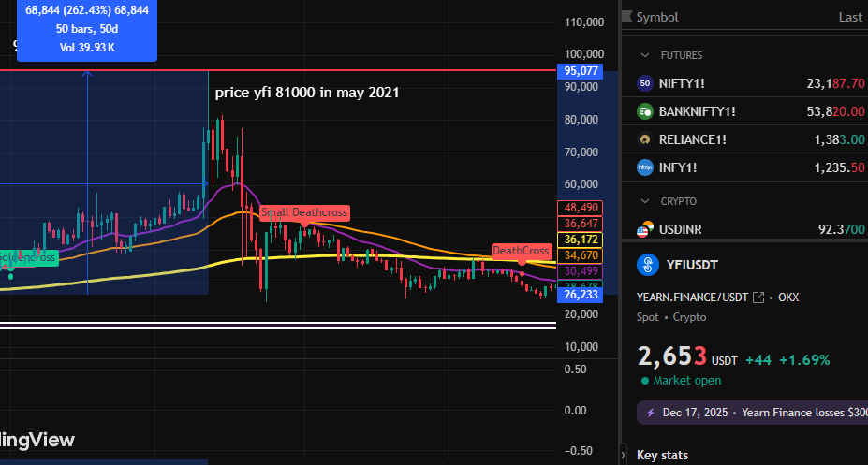The width and height of the screenshot is (868, 465).
Task: Click the BANKNIFTY1! green logo icon
Action: [645, 111]
